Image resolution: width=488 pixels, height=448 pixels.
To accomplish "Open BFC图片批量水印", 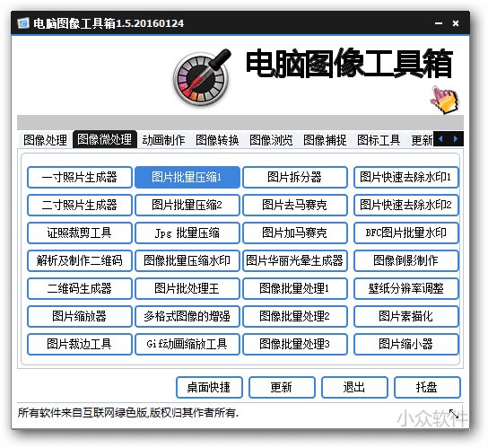I will 405,233.
